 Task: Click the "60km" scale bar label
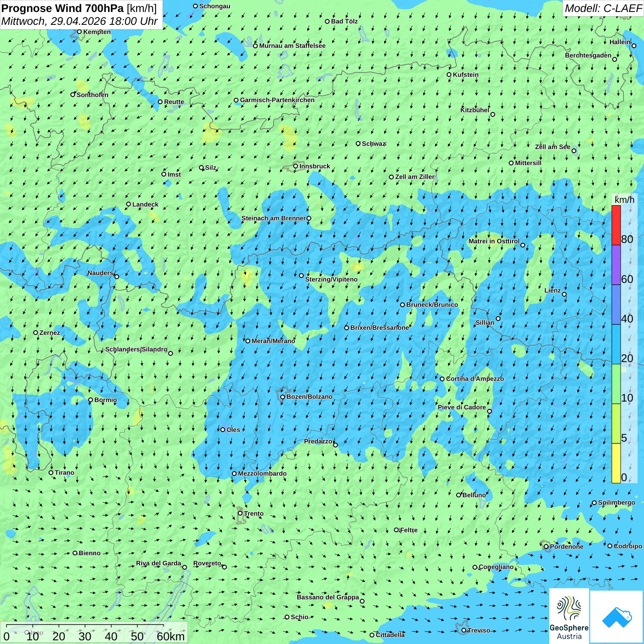171,636
